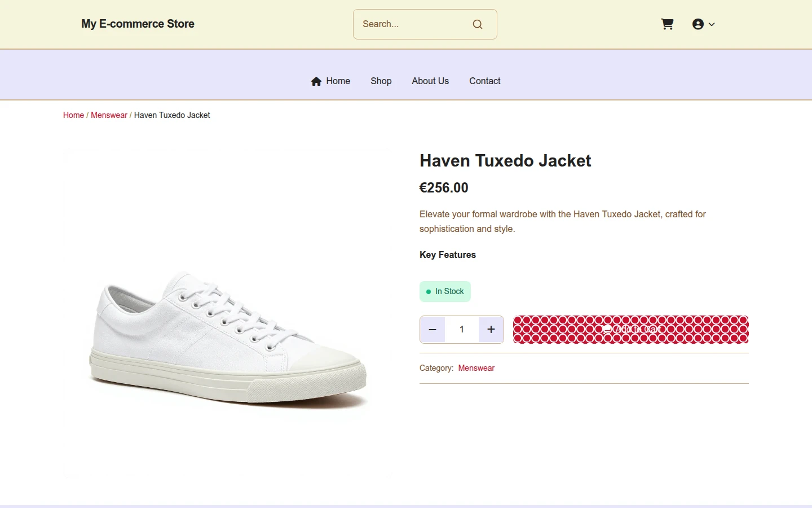Viewport: 812px width, 508px height.
Task: Increase quantity with plus button
Action: (x=491, y=330)
